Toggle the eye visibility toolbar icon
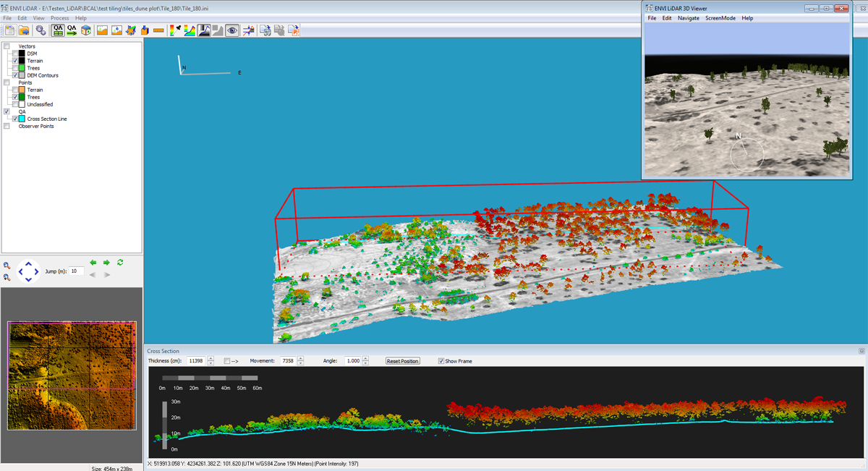This screenshot has height=471, width=868. [x=231, y=30]
